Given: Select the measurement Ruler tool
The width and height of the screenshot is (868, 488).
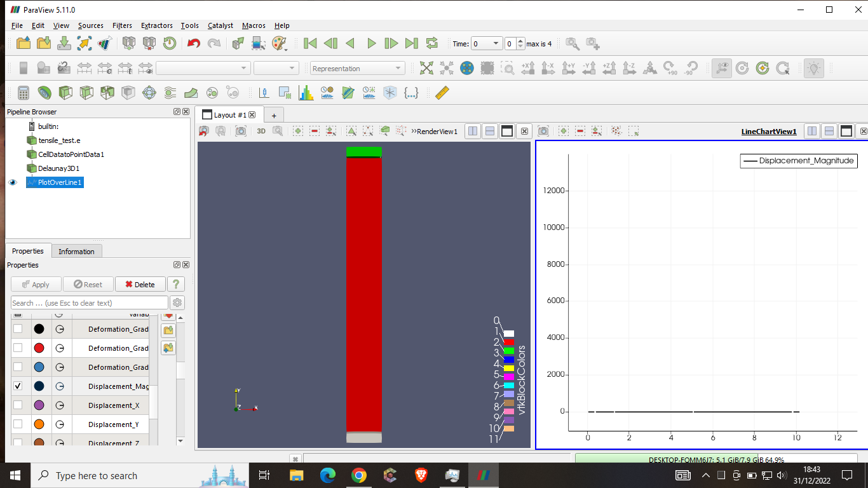Looking at the screenshot, I should [x=441, y=92].
